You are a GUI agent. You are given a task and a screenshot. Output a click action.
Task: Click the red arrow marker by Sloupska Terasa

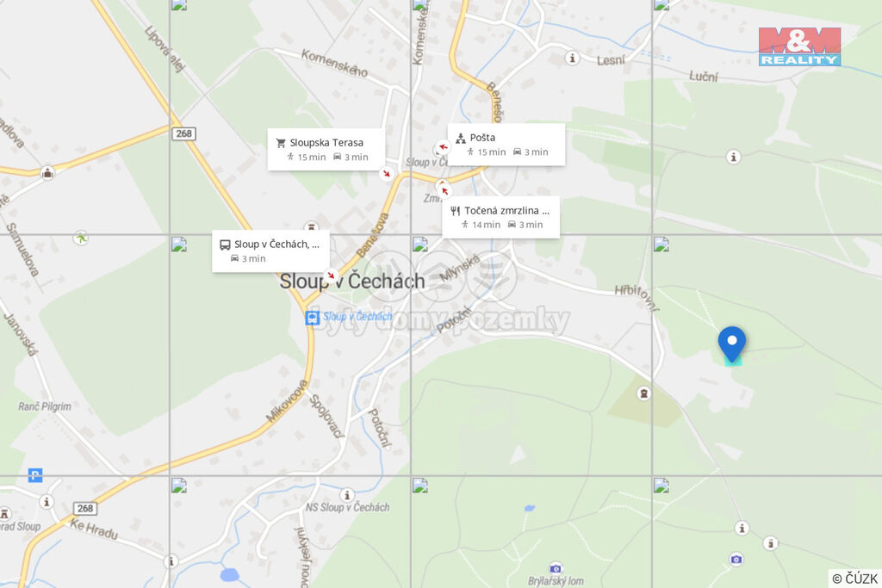386,173
